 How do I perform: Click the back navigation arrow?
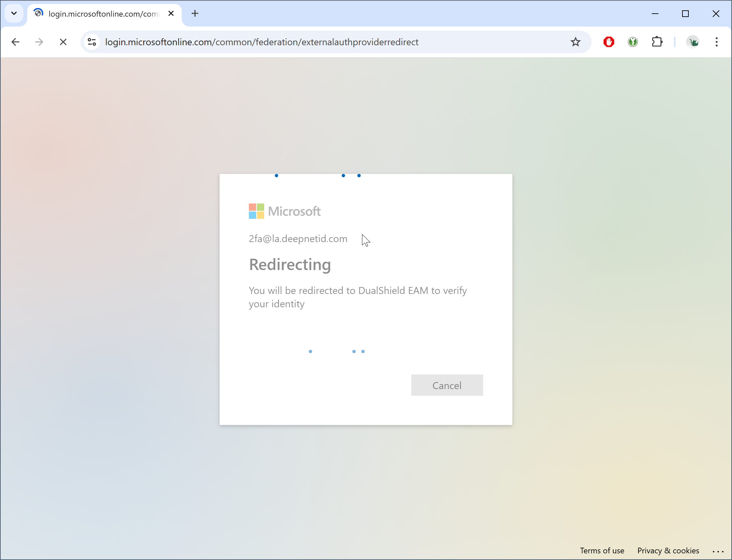pyautogui.click(x=15, y=42)
